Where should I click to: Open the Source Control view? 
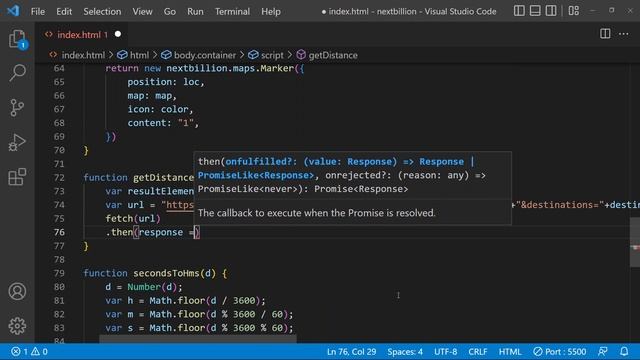coord(17,108)
